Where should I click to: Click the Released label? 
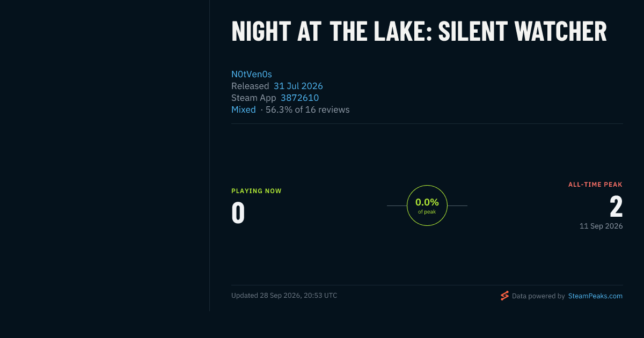coord(250,86)
